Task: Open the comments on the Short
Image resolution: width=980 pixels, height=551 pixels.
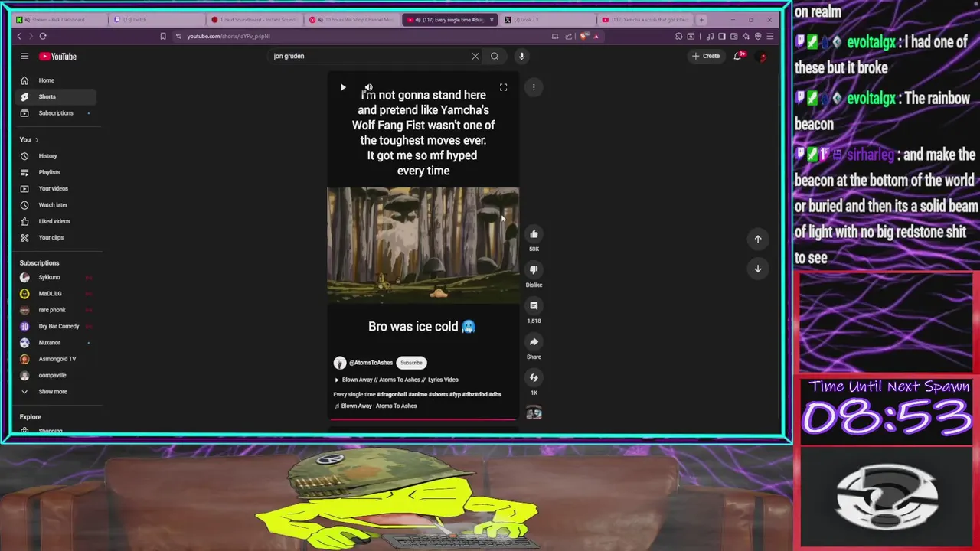Action: click(534, 305)
